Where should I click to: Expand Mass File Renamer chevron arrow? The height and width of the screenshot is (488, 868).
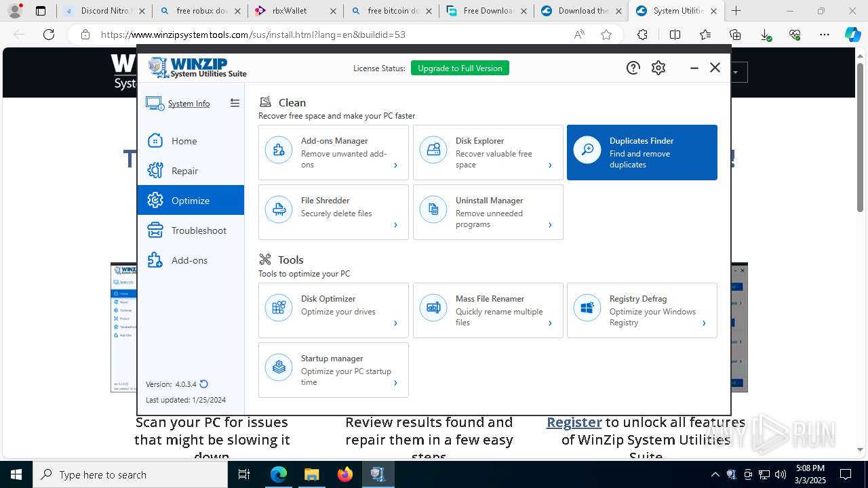550,323
